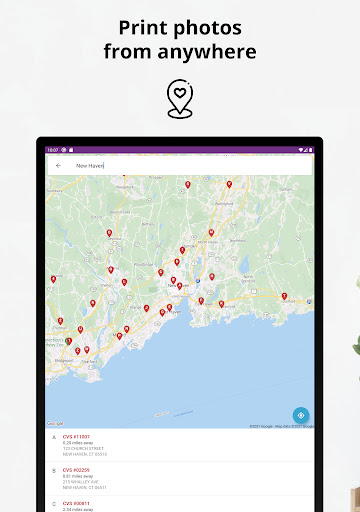Tap the red pin above Wallingford

(229, 184)
